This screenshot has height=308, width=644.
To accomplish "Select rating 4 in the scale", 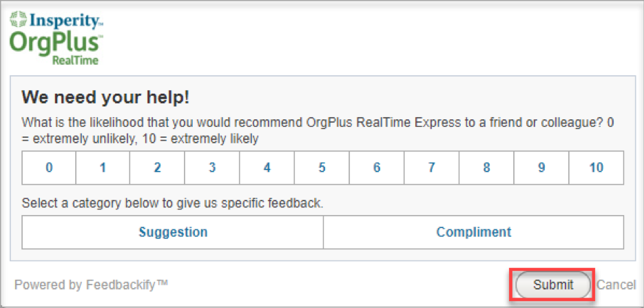I will 267,167.
